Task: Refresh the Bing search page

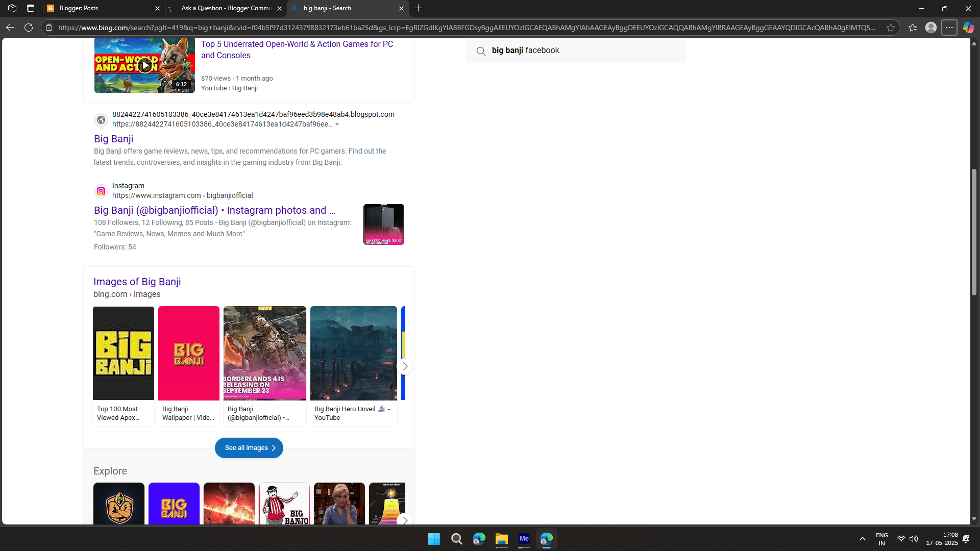Action: click(x=29, y=28)
